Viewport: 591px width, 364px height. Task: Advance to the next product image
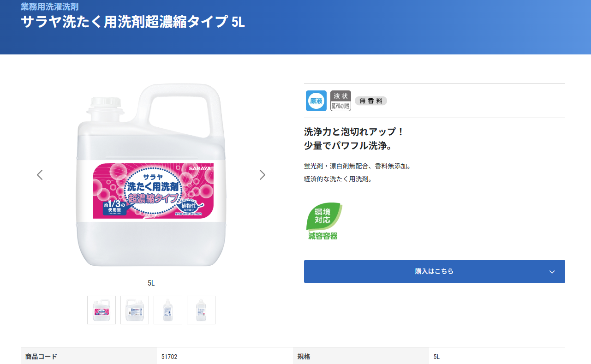pyautogui.click(x=263, y=175)
